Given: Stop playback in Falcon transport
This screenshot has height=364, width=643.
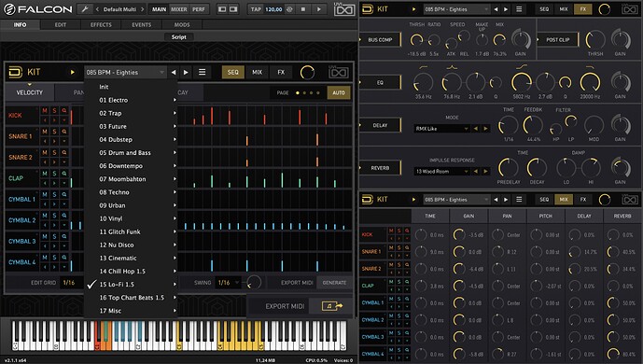Looking at the screenshot, I should point(303,9).
